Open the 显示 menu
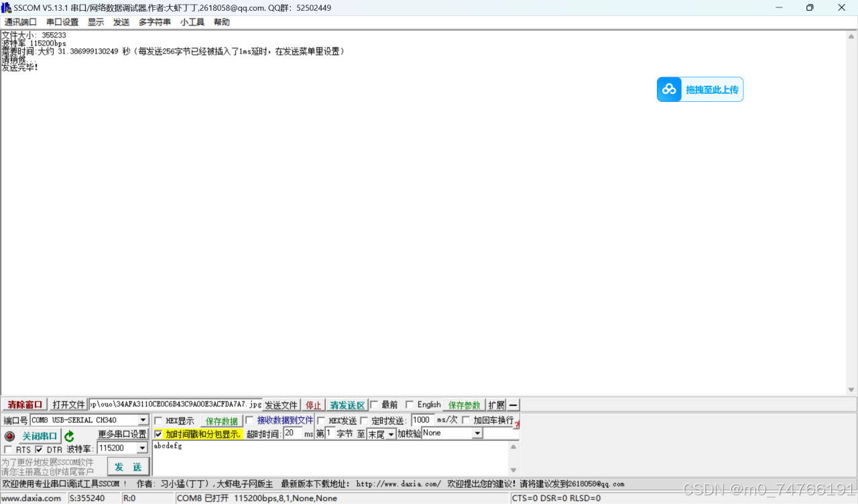 96,22
